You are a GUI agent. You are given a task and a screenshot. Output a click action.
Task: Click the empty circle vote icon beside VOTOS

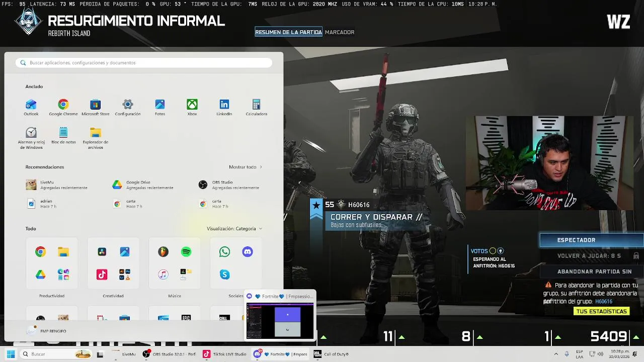point(493,251)
